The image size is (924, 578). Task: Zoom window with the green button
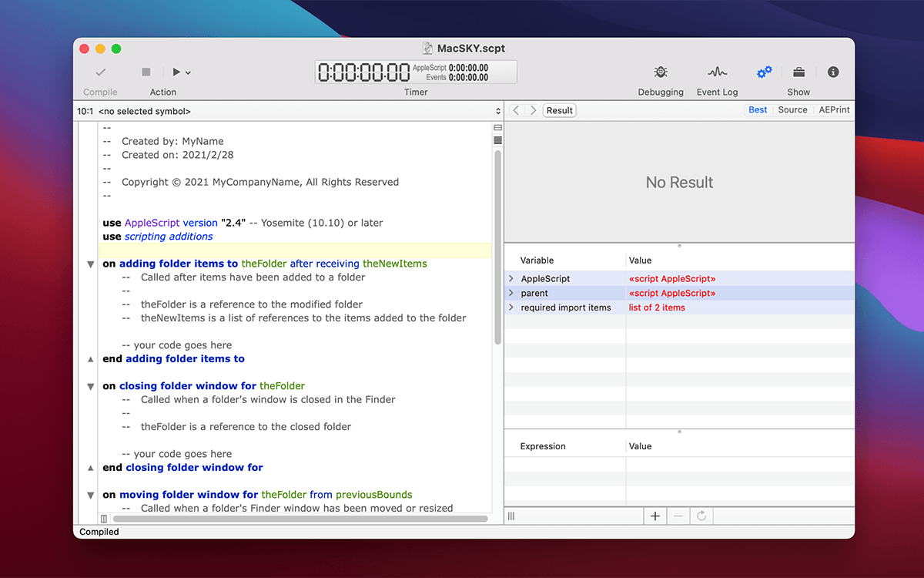pos(116,49)
